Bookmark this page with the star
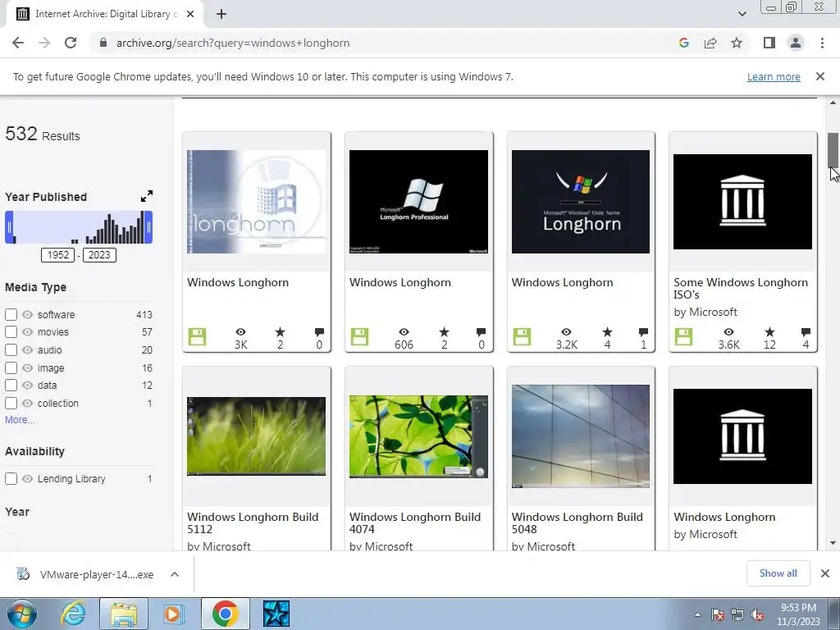 737,43
